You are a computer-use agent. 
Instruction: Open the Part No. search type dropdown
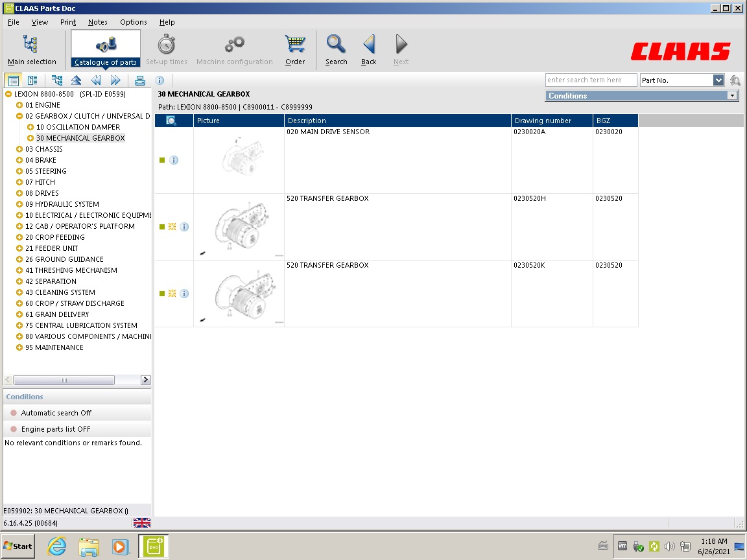coord(718,80)
